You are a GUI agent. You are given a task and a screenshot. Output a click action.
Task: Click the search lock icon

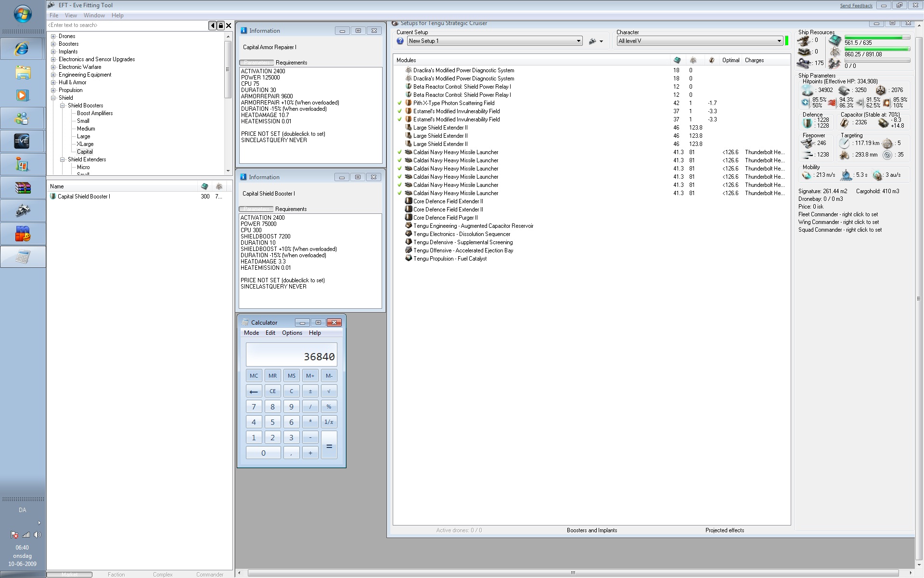click(x=220, y=26)
